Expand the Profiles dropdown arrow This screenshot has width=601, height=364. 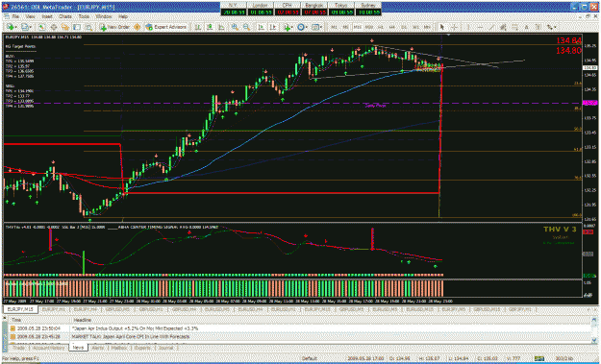coord(31,27)
